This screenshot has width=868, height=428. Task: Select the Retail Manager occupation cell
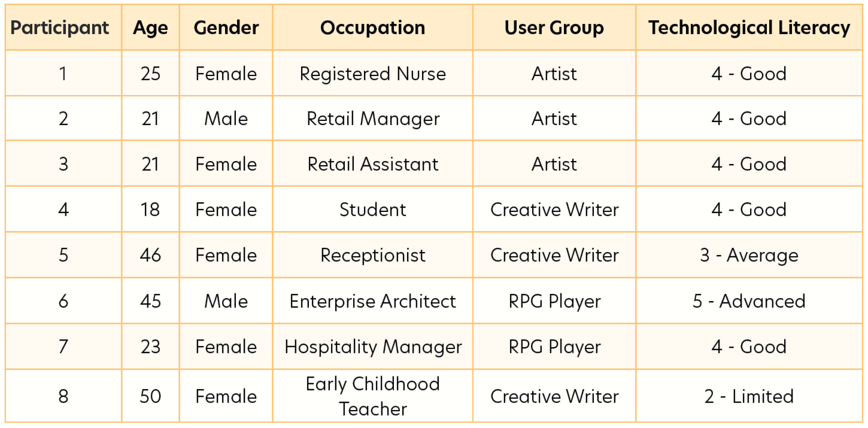tap(373, 118)
